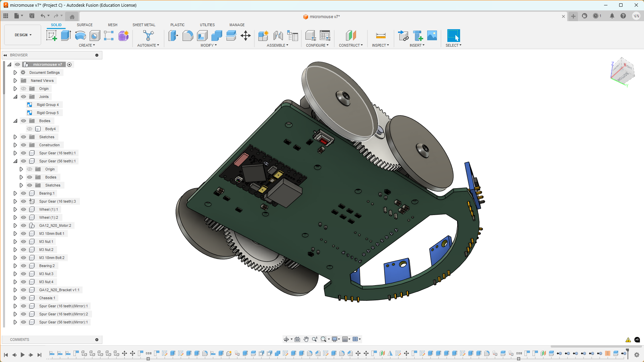644x362 pixels.
Task: Toggle visibility of GA12_N20_Motor:2
Action: coord(23,225)
